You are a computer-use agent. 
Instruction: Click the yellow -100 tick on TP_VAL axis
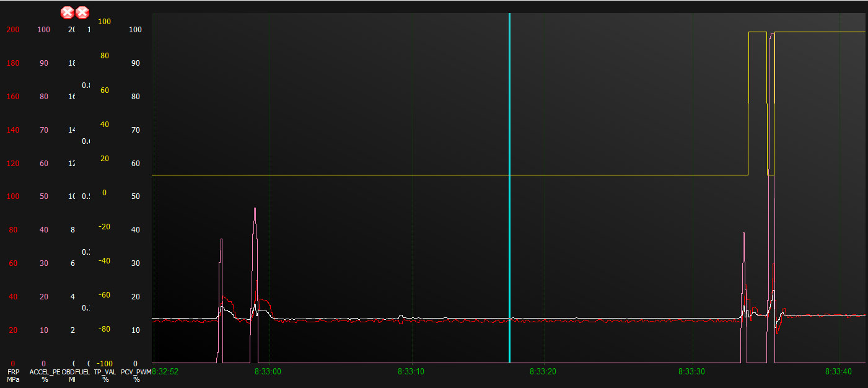103,363
